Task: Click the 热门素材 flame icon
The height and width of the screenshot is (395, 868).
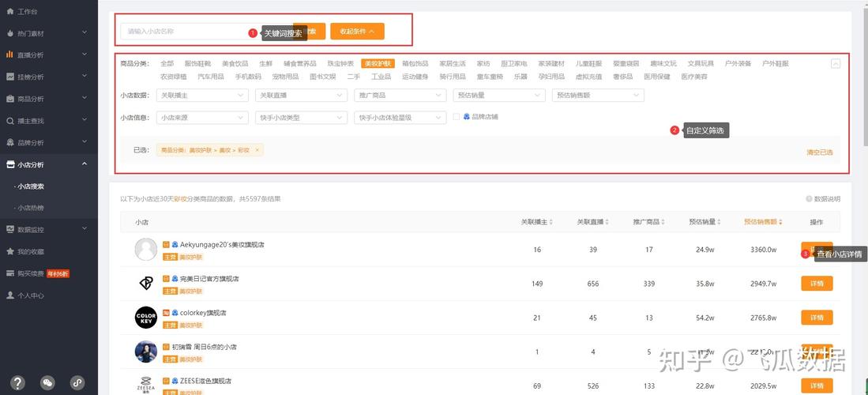Action: coord(10,33)
